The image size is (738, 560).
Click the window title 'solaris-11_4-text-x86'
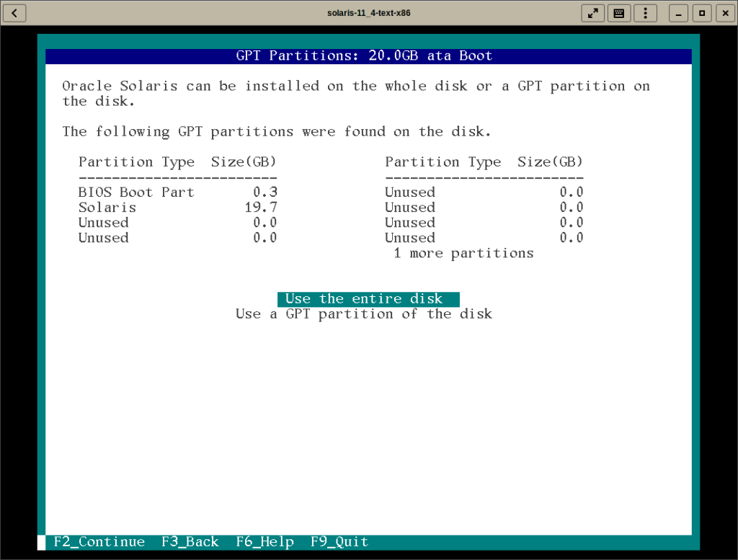click(368, 13)
